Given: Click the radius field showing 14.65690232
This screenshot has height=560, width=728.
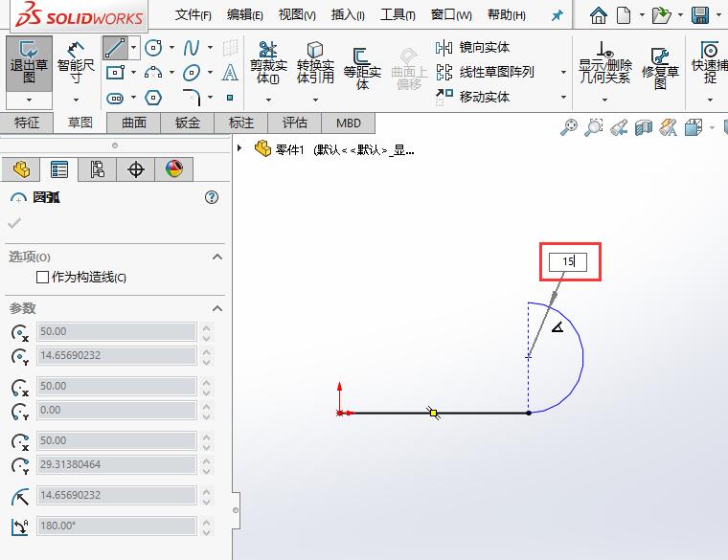Looking at the screenshot, I should (x=117, y=495).
